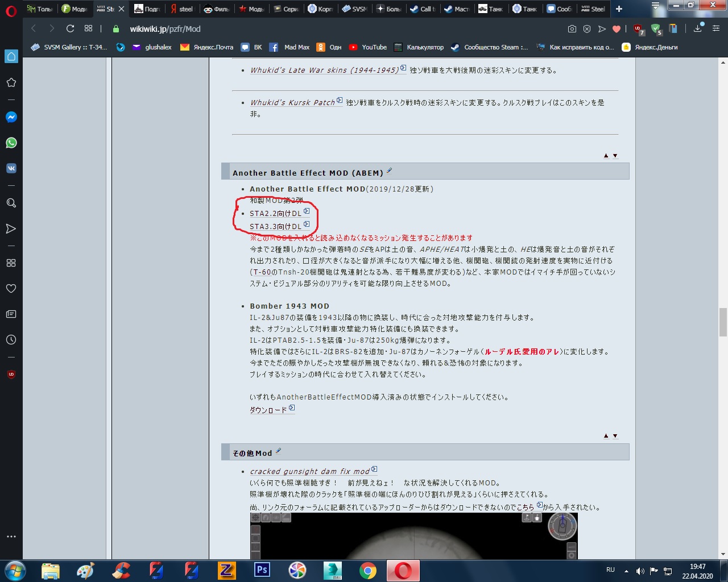Jump up arrow above その他Mod heading

[606, 435]
